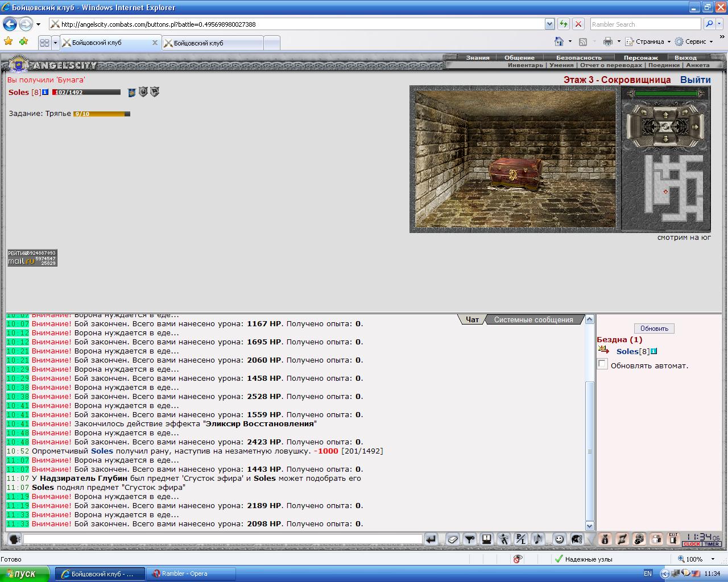Click the money bag icon in bottom toolbar
The image size is (728, 582).
[x=605, y=539]
